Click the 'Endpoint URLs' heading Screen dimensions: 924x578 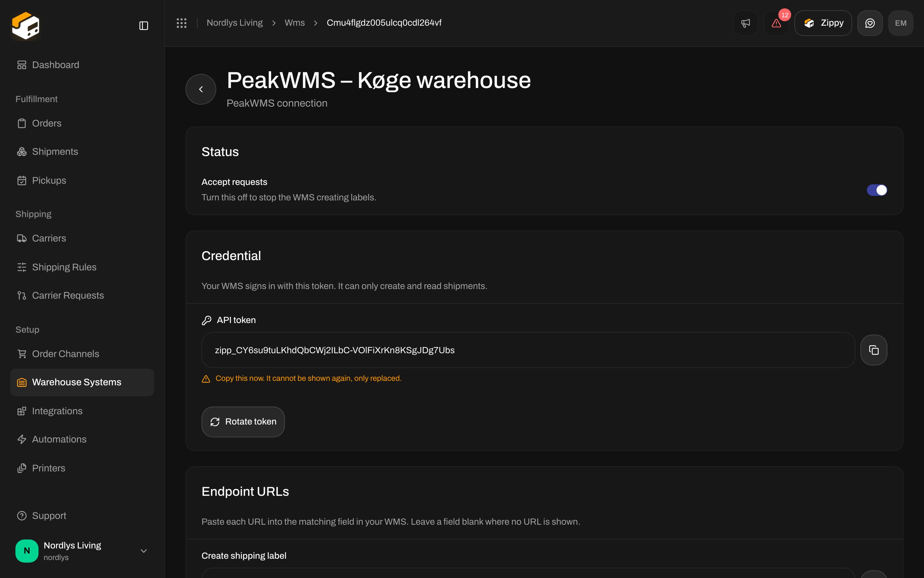point(245,492)
